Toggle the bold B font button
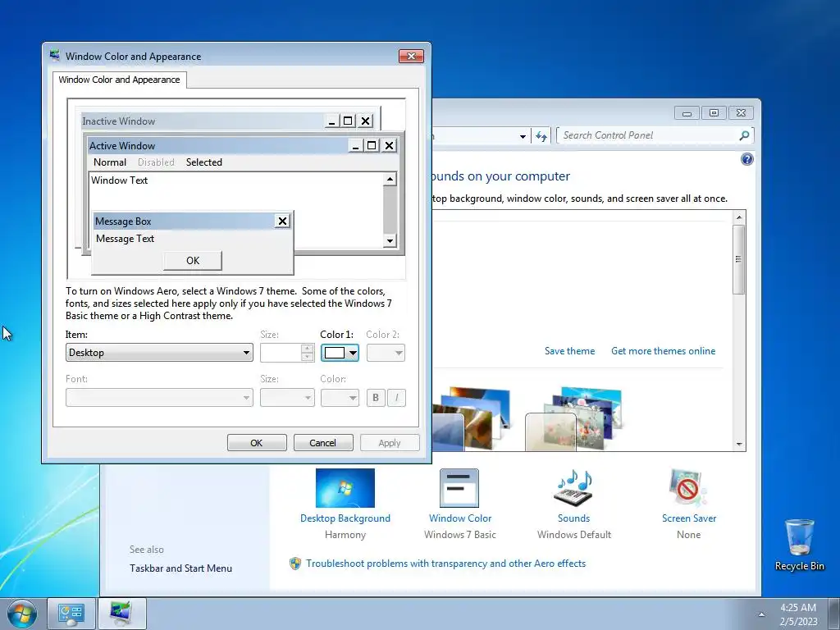Image resolution: width=840 pixels, height=630 pixels. click(376, 398)
